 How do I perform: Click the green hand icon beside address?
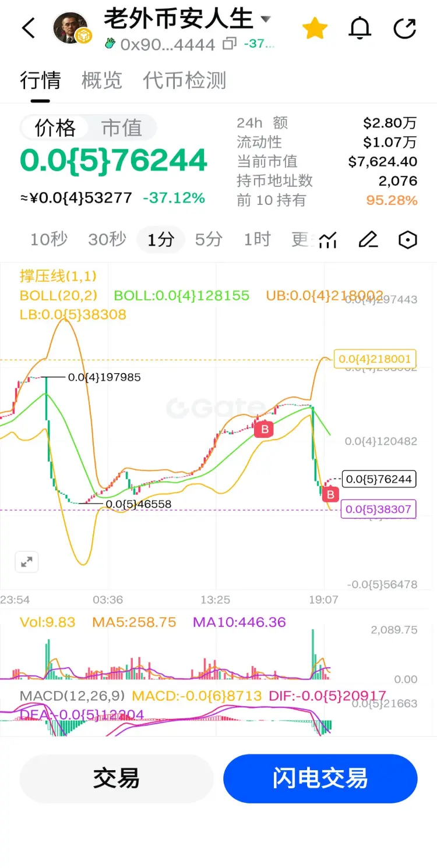tap(111, 44)
